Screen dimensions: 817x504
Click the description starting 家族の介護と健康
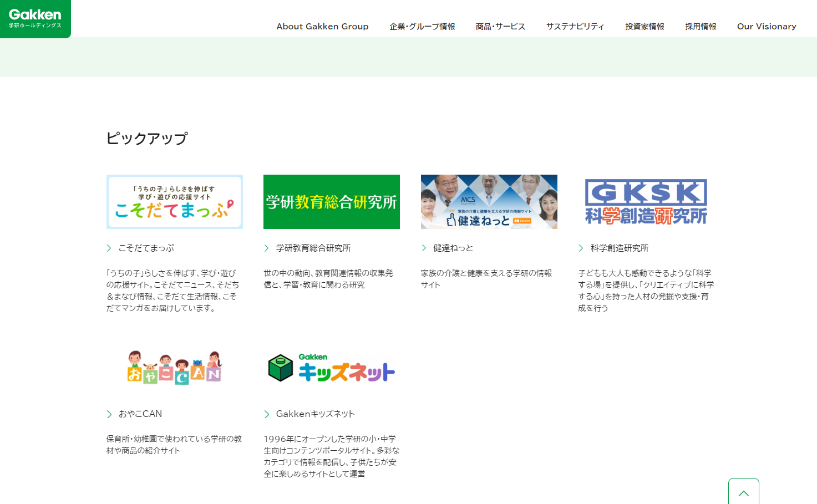point(486,279)
